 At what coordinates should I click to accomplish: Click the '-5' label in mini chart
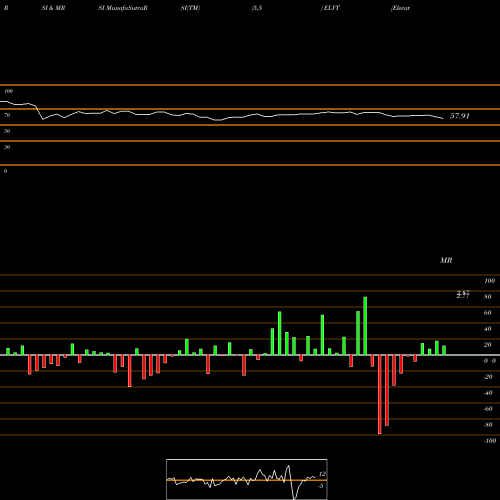click(321, 486)
